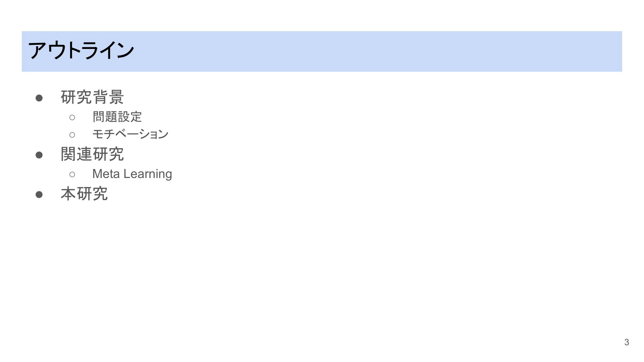Image resolution: width=644 pixels, height=362 pixels.
Task: Click the hollow bullet before 問題設定
Action: pos(72,117)
